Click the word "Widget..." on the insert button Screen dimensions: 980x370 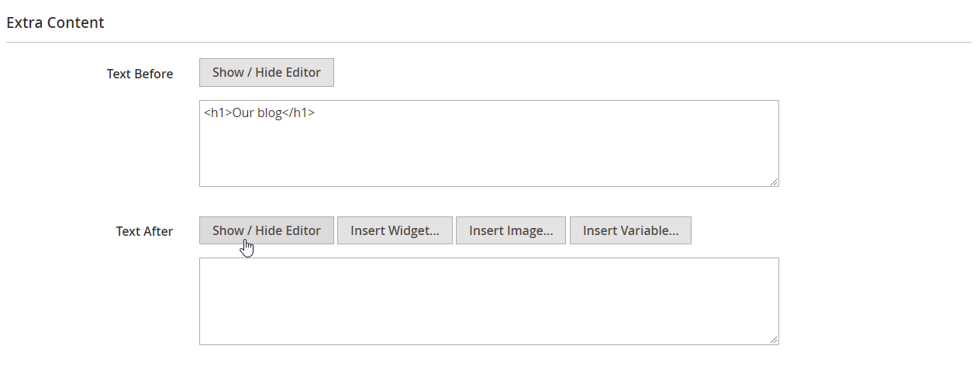(x=415, y=230)
